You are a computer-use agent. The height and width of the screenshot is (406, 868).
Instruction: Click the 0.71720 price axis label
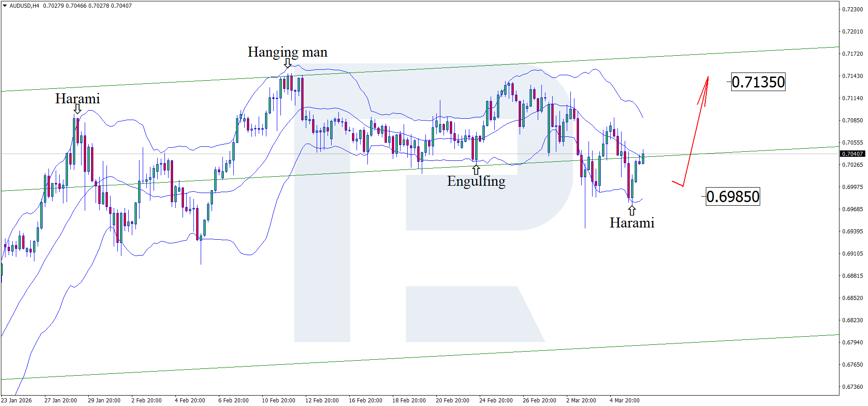pos(852,54)
